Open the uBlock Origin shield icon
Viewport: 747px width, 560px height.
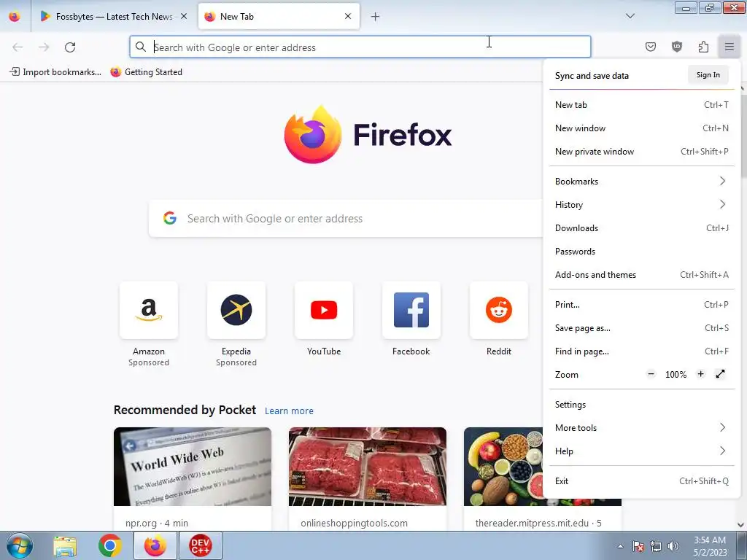tap(676, 47)
